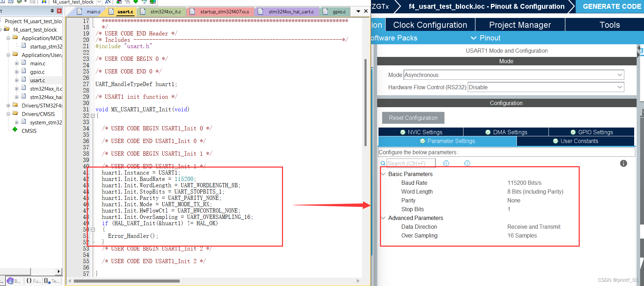Collapse the Advanced Parameters section
The image size is (644, 286).
pos(383,218)
